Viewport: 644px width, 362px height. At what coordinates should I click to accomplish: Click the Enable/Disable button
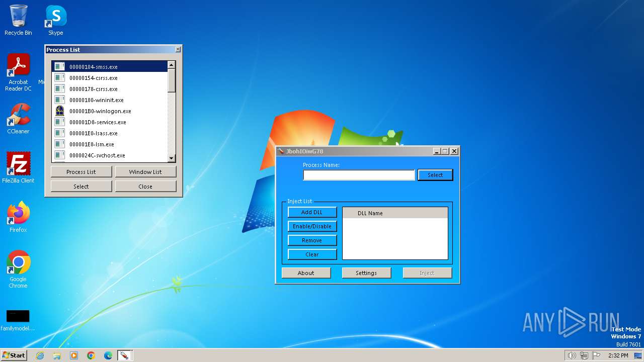pyautogui.click(x=312, y=226)
